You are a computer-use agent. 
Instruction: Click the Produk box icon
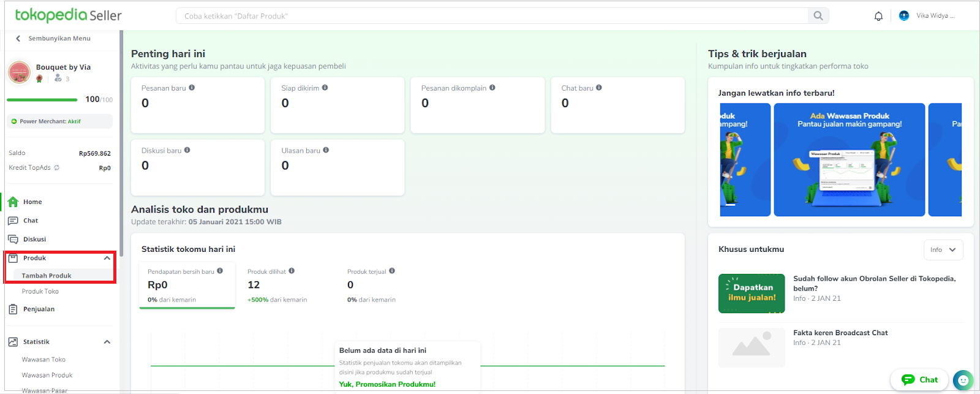[13, 258]
